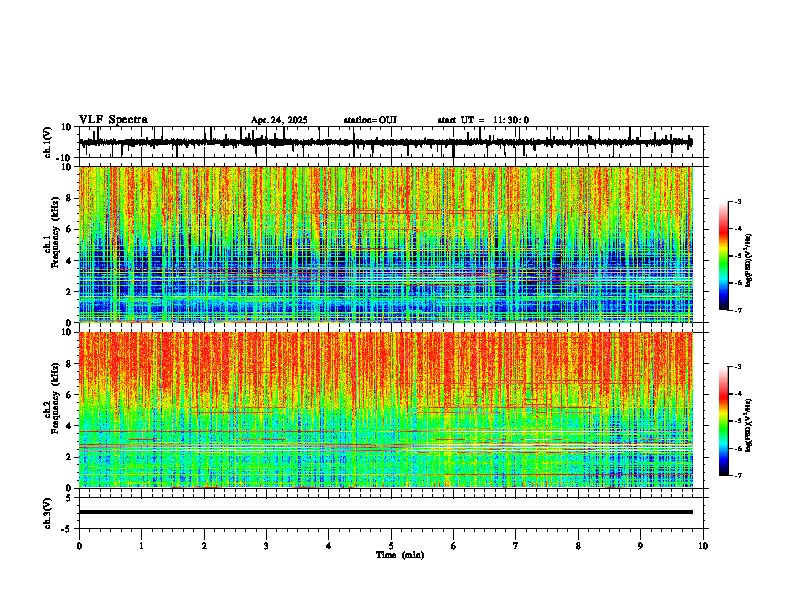Click the thick black ch.3 trace line

pyautogui.click(x=386, y=512)
